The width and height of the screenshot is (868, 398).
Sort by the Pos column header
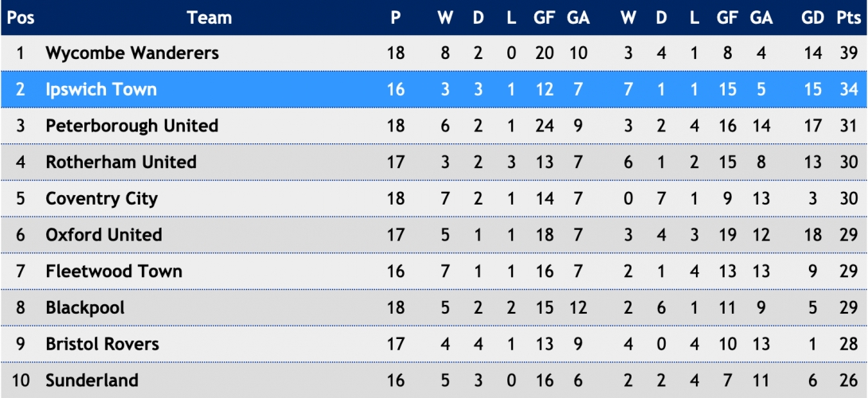coord(21,18)
